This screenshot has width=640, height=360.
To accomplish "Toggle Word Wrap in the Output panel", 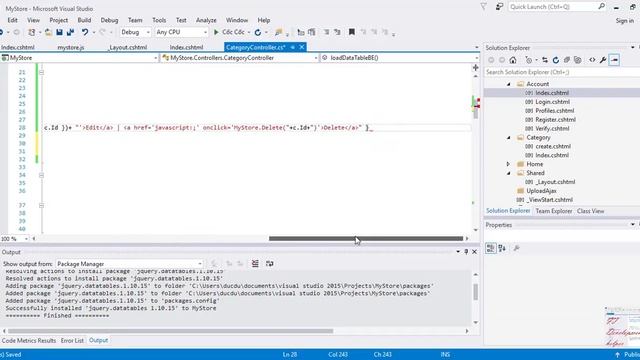I will click(269, 264).
